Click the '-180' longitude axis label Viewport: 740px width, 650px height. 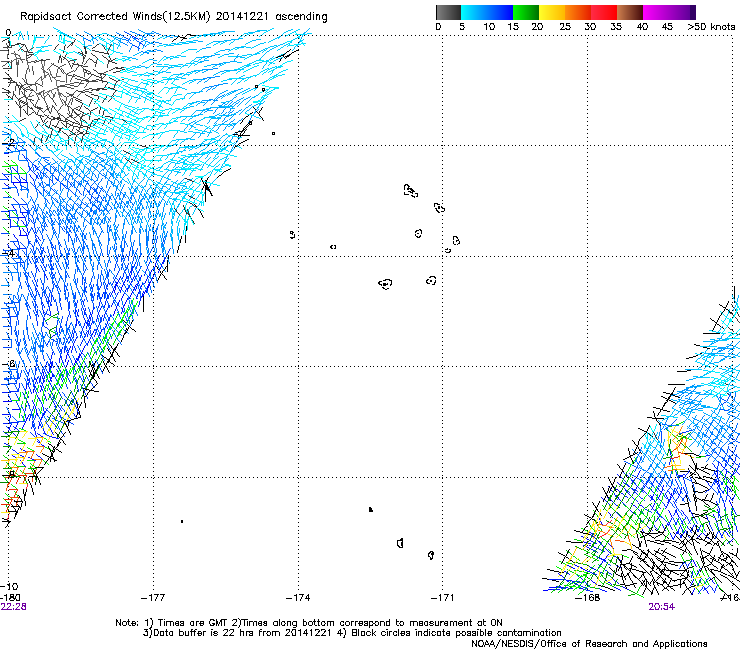10,598
